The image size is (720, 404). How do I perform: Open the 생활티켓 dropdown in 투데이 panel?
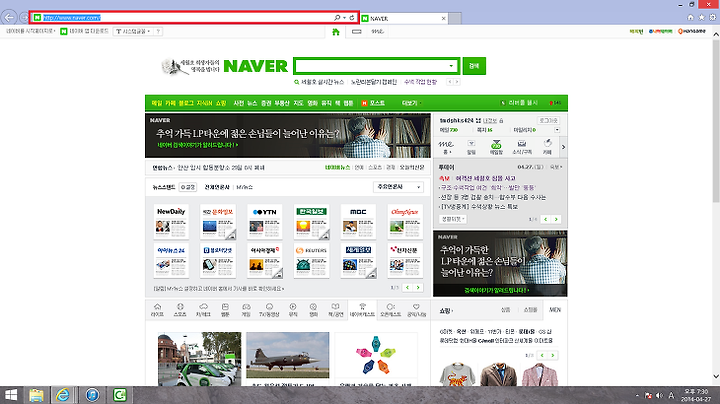(x=453, y=219)
